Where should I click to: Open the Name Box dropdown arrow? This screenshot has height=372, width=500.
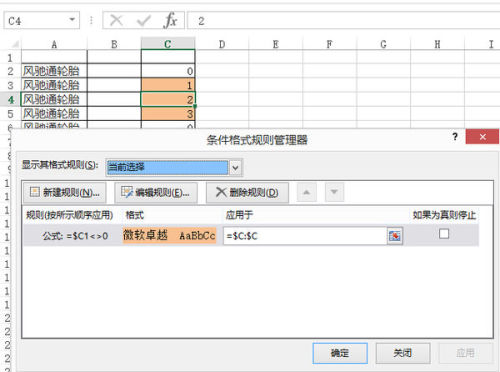72,20
